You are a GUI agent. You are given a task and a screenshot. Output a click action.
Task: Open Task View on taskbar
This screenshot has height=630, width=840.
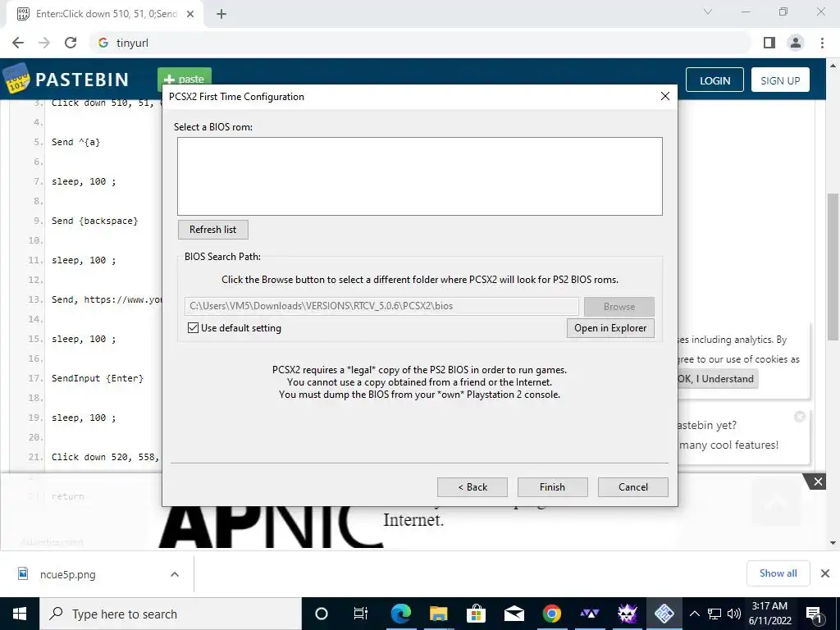pyautogui.click(x=361, y=614)
